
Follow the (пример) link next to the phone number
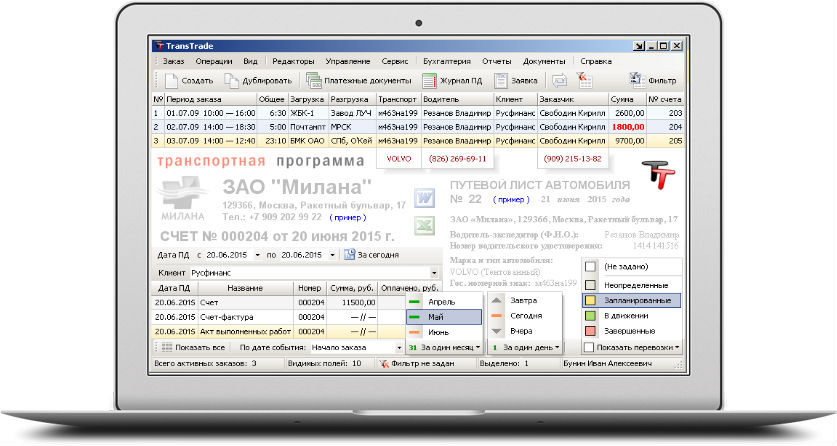click(x=348, y=218)
